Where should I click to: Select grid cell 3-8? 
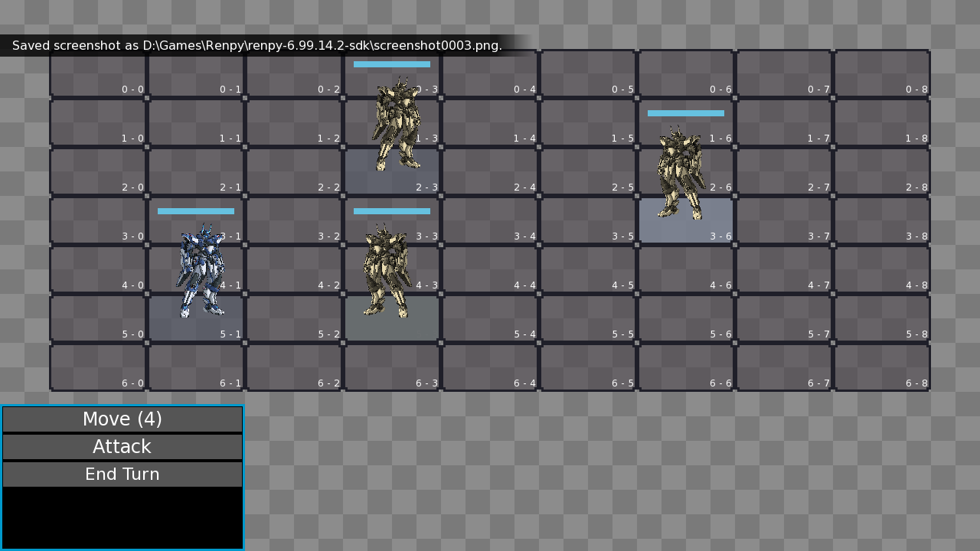coord(882,220)
